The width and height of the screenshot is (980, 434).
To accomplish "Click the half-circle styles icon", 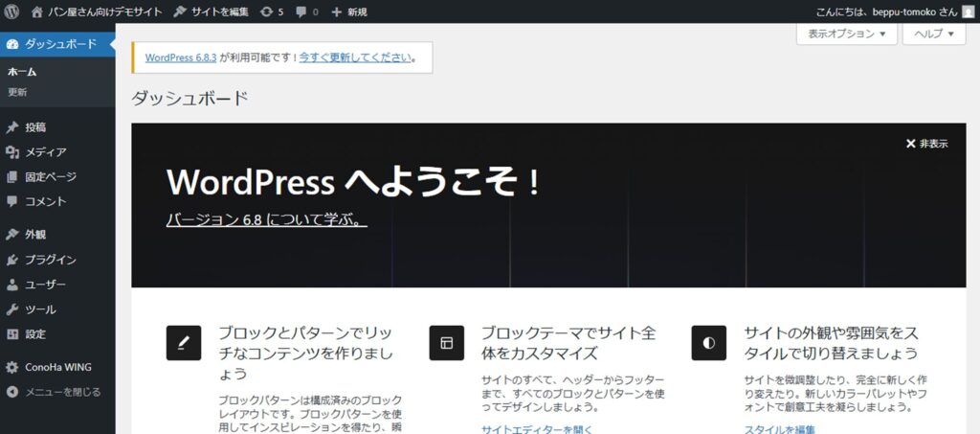I will [709, 343].
